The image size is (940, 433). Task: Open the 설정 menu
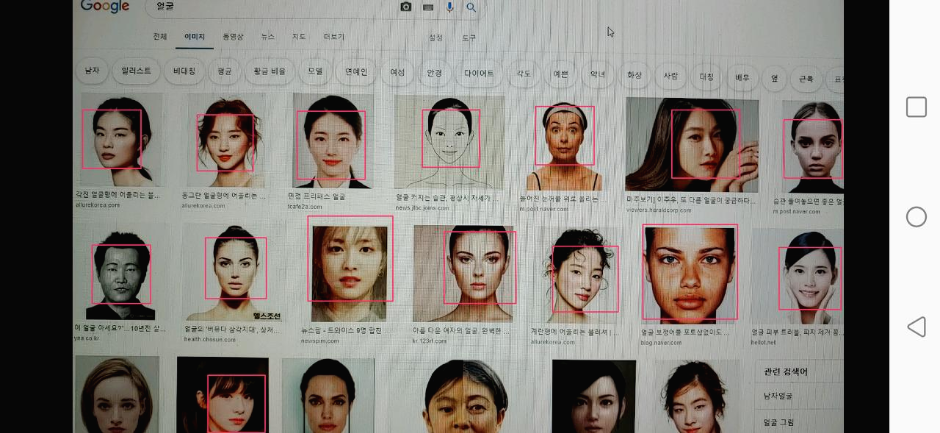pos(435,38)
